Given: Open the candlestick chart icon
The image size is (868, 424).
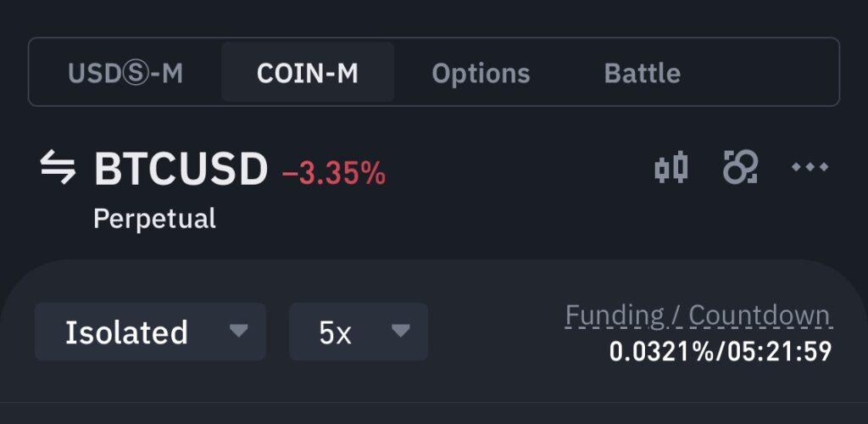Looking at the screenshot, I should (x=671, y=167).
